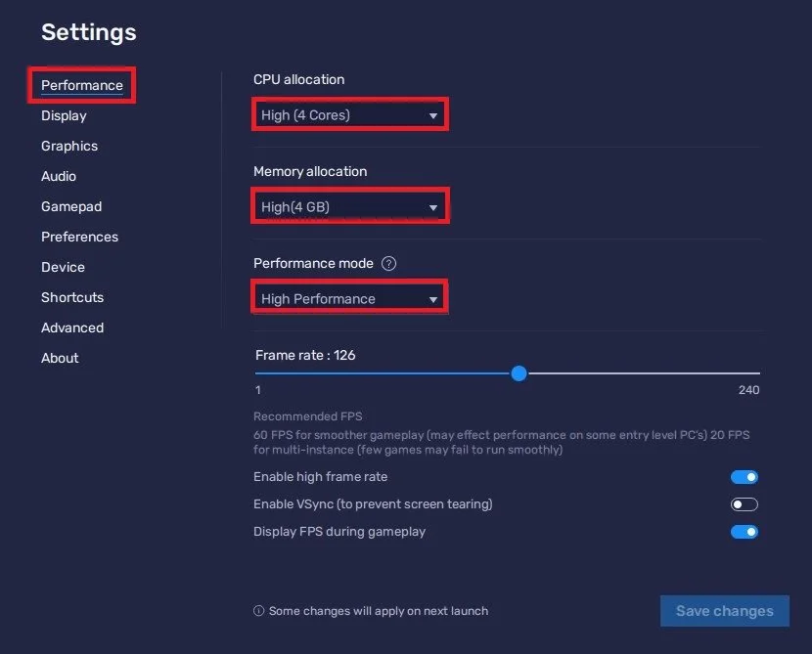Go to the Audio settings tab

point(59,176)
